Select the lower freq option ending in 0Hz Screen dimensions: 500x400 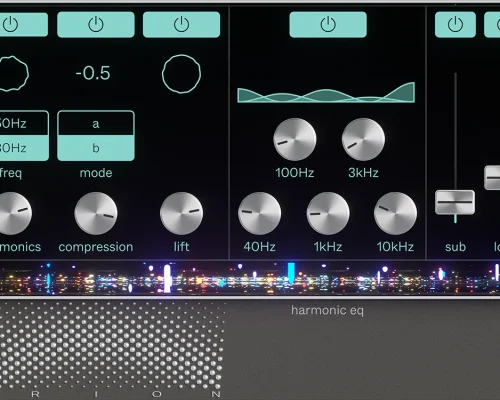pyautogui.click(x=24, y=148)
